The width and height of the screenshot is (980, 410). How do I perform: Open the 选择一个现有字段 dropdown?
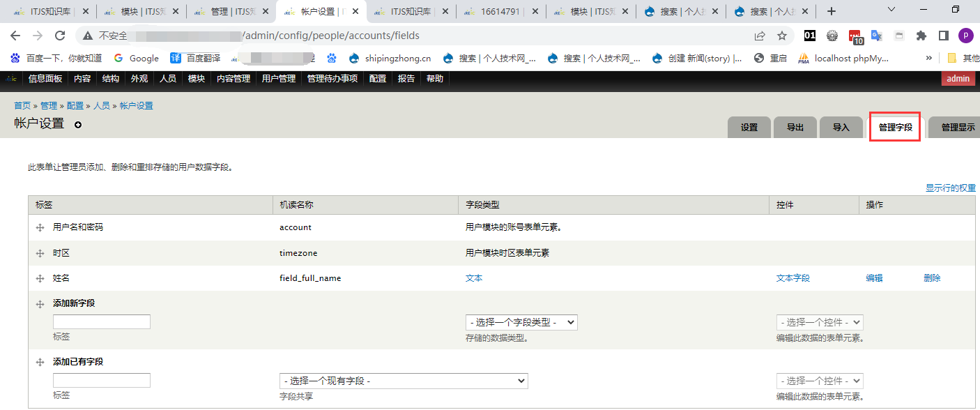(x=404, y=381)
